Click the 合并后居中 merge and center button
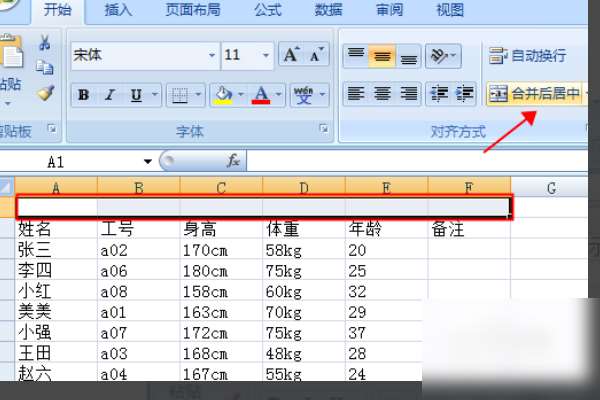 [535, 93]
